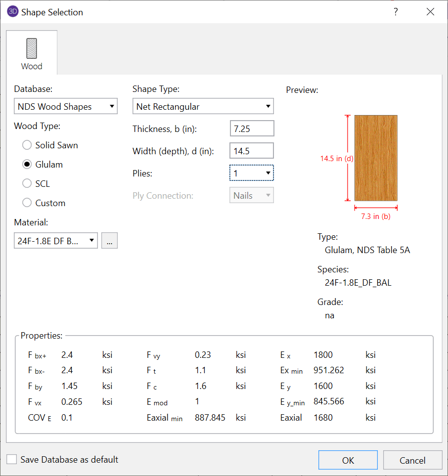Click the Wood shape icon tab

pyautogui.click(x=32, y=48)
